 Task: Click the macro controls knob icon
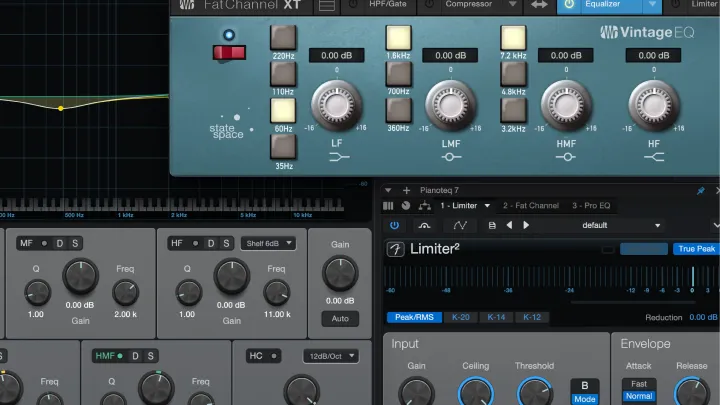406,206
